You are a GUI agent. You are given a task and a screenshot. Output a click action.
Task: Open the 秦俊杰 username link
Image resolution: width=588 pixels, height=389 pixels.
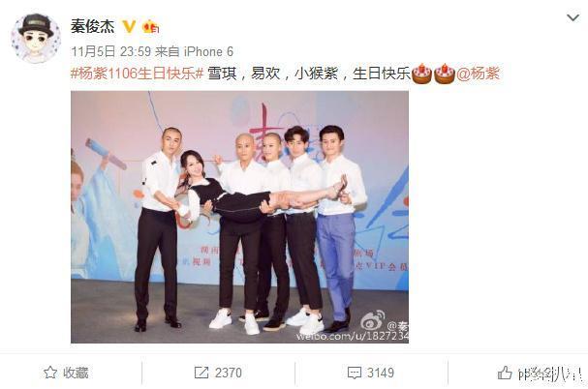point(92,26)
